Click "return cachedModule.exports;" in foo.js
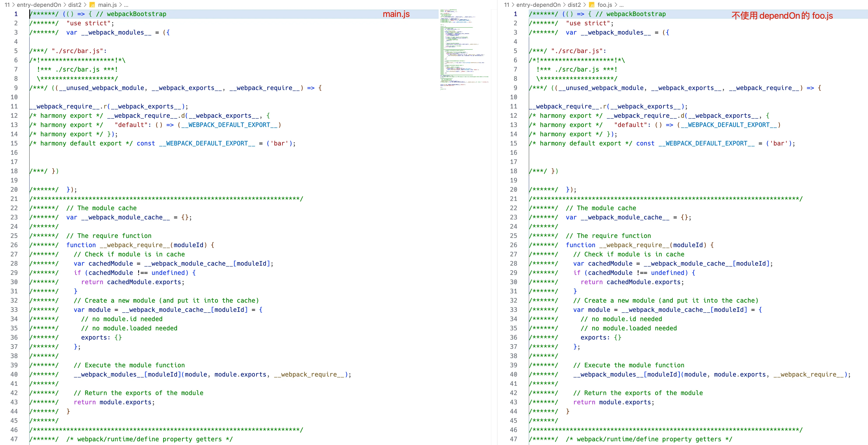The image size is (868, 445). pyautogui.click(x=632, y=282)
